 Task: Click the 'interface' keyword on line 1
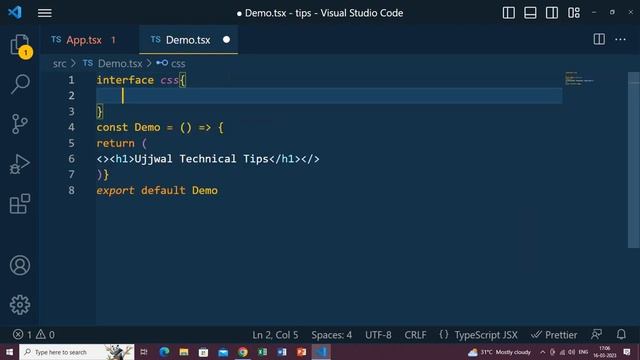click(x=125, y=80)
